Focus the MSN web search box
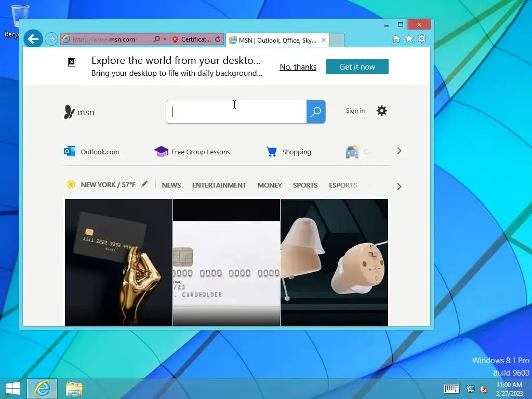This screenshot has height=399, width=532. click(x=236, y=112)
